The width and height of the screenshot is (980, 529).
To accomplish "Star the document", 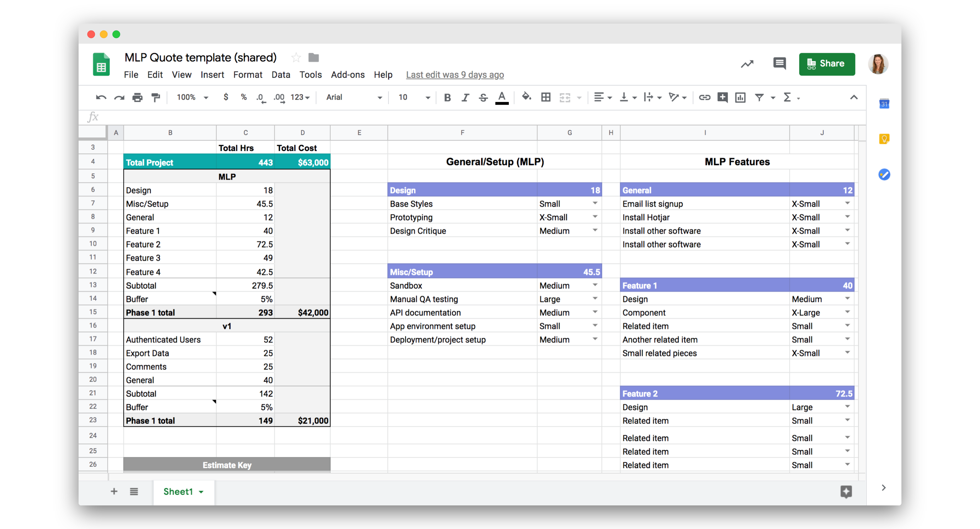I will pyautogui.click(x=295, y=58).
